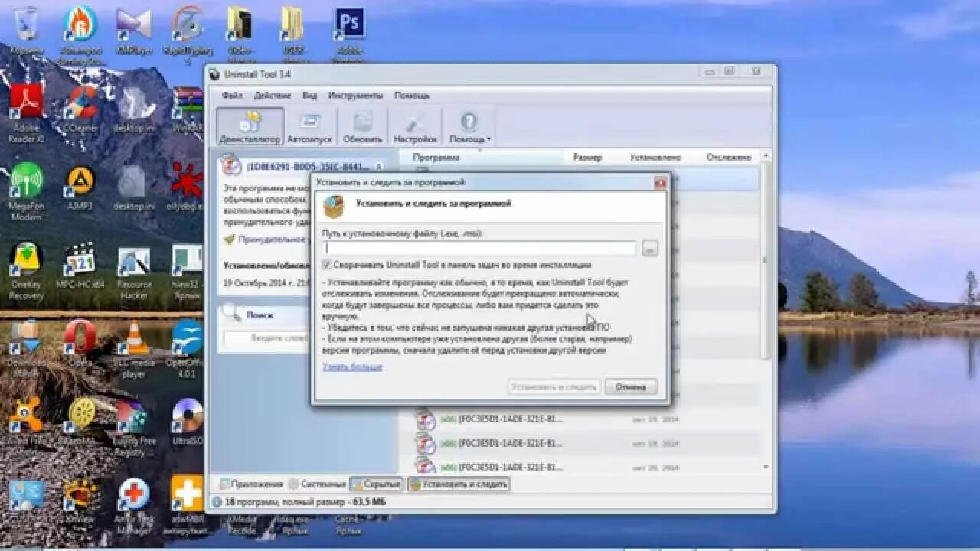Click the Поиск search input field
The width and height of the screenshot is (980, 551).
coord(266,337)
